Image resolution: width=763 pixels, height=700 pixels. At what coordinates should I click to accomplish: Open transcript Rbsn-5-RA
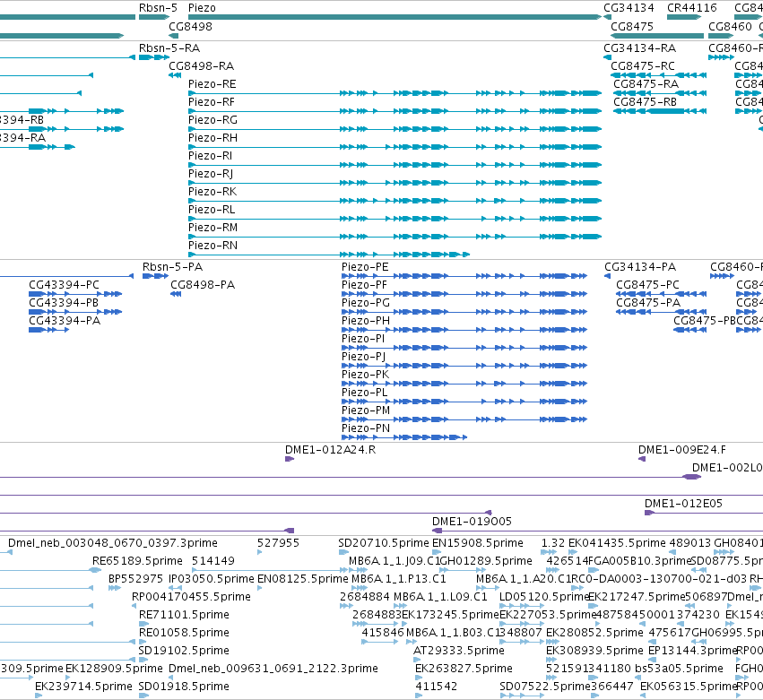pos(169,48)
